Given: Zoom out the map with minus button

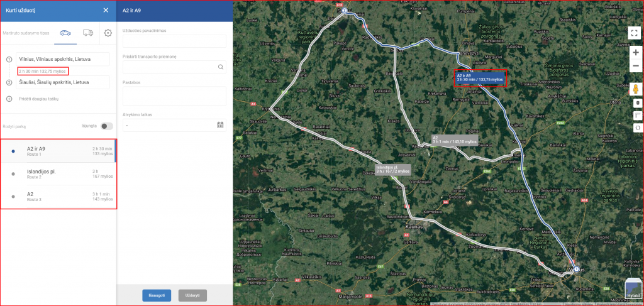Looking at the screenshot, I should pyautogui.click(x=635, y=65).
